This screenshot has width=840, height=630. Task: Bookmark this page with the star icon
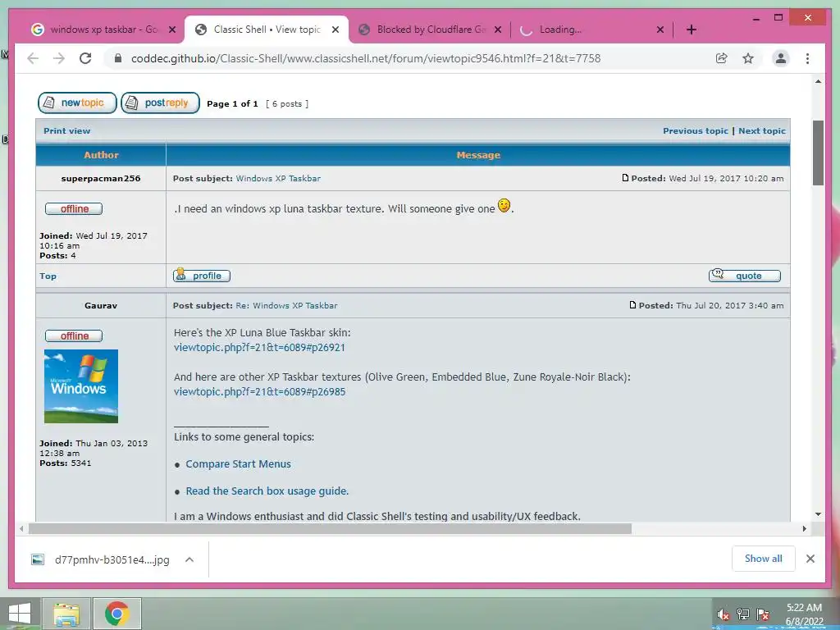coord(748,58)
